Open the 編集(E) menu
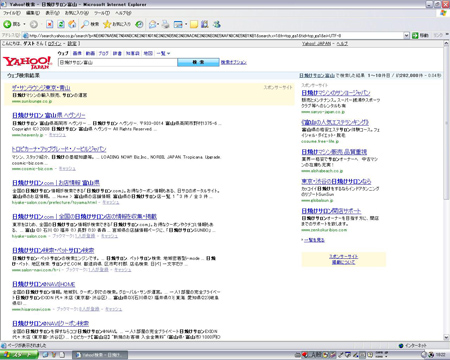This screenshot has width=450, height=360. (33, 13)
